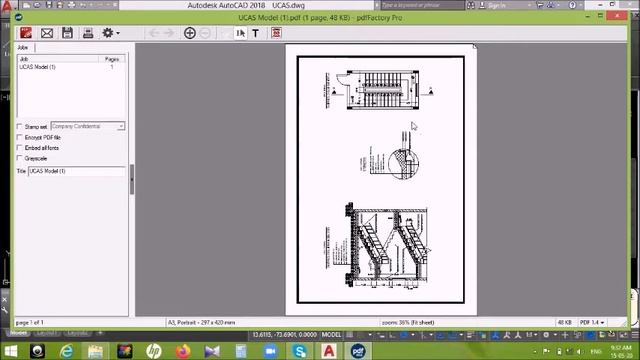Click AutoCAD quick access save icon
The height and width of the screenshot is (360, 640).
(x=49, y=5)
